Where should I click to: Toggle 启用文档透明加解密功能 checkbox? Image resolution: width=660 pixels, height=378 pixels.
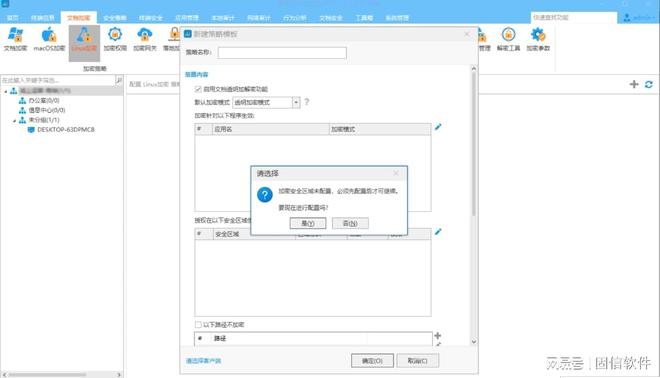(198, 89)
